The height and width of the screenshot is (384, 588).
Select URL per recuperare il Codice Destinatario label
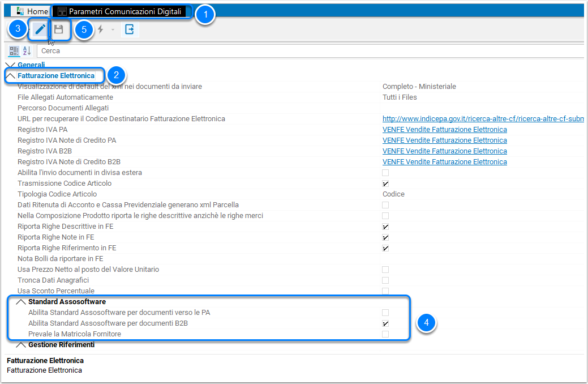tap(121, 118)
